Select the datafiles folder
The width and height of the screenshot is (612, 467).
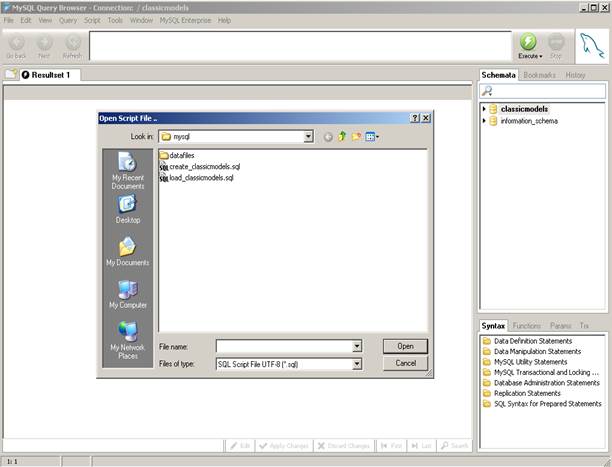click(x=177, y=155)
